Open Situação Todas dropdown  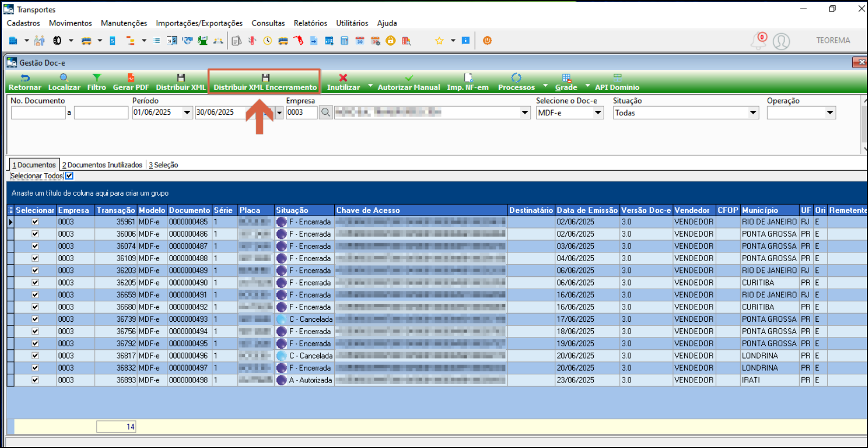point(753,113)
